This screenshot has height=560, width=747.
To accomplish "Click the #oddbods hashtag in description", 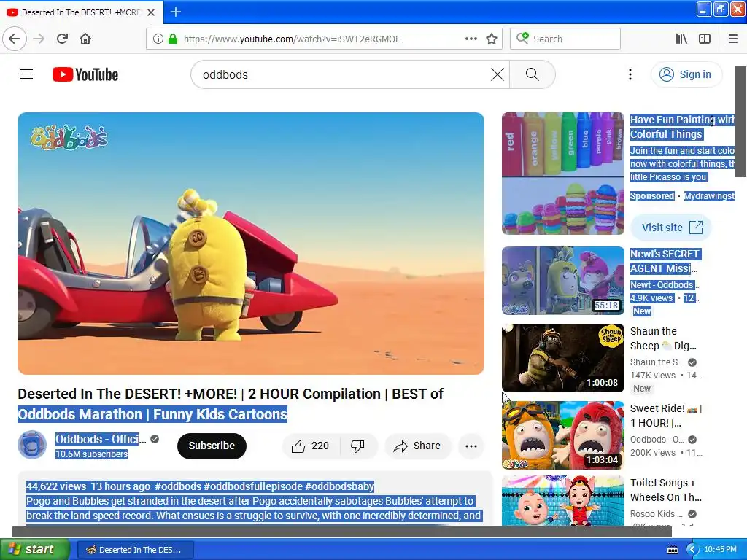I will pos(178,486).
